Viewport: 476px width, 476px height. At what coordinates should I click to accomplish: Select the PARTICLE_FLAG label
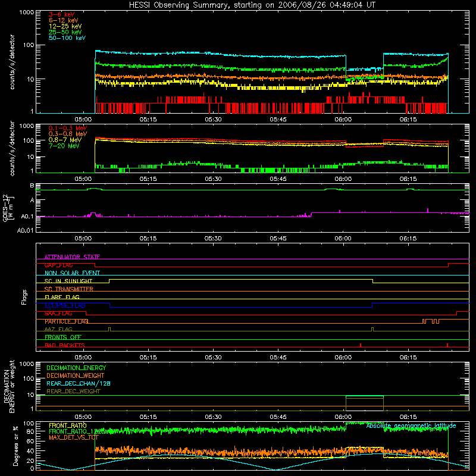[66, 321]
